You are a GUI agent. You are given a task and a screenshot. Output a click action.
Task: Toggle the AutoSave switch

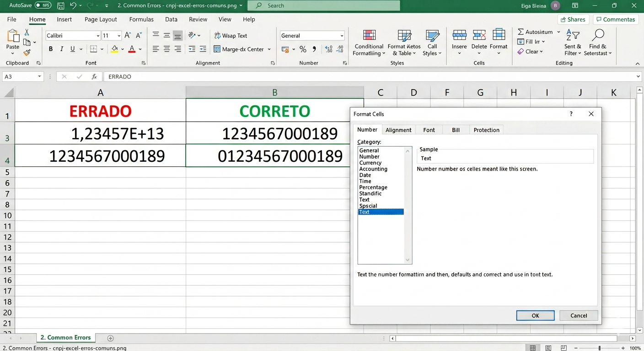coord(43,5)
